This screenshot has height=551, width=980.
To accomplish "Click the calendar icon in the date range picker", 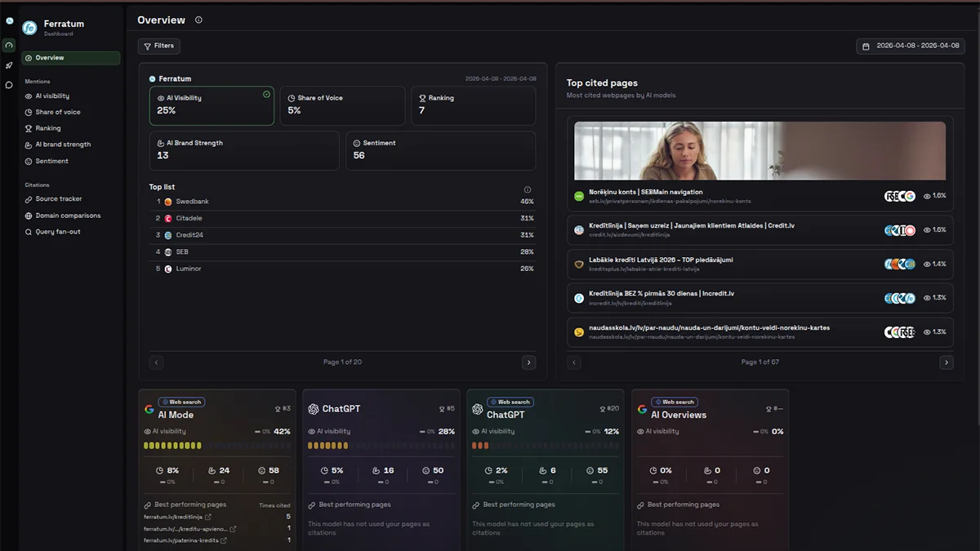I will coord(866,47).
